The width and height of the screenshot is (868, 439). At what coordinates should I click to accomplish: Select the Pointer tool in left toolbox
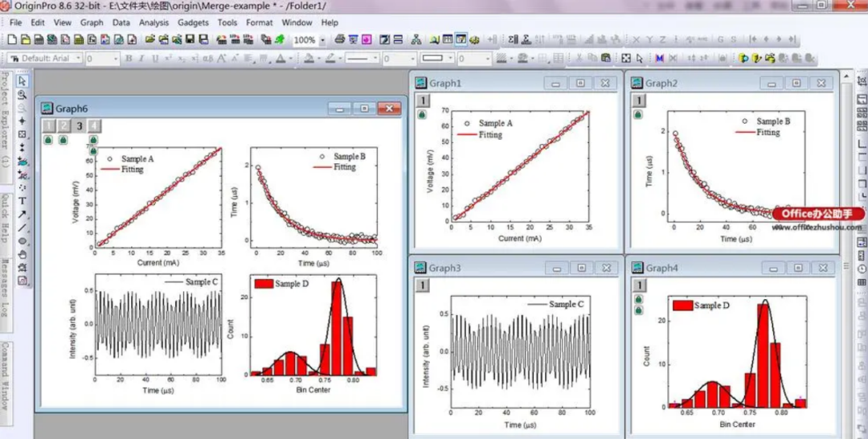(x=22, y=81)
